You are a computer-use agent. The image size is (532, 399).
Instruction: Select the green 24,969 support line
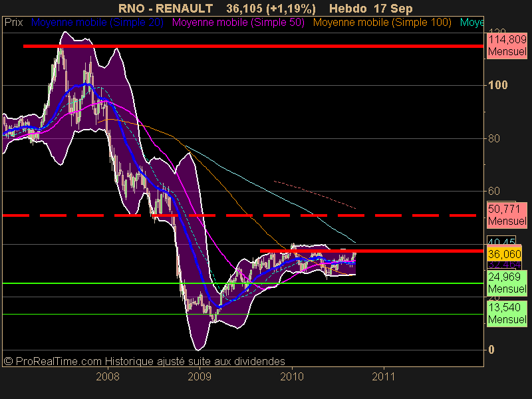(x=243, y=283)
